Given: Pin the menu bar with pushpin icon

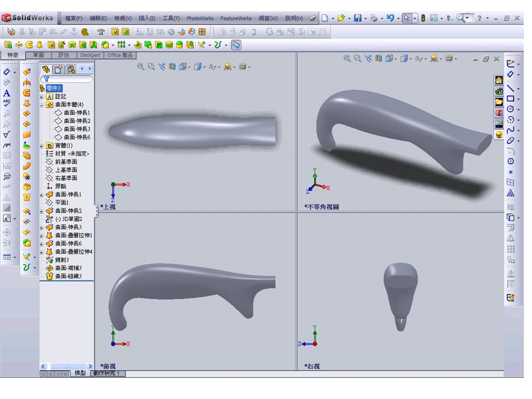Looking at the screenshot, I should point(313,18).
